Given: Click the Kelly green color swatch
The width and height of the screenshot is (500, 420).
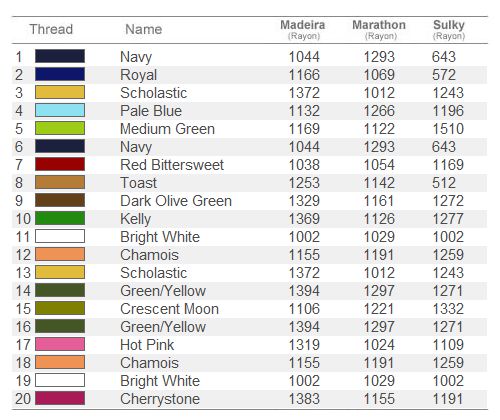Looking at the screenshot, I should (x=60, y=218).
